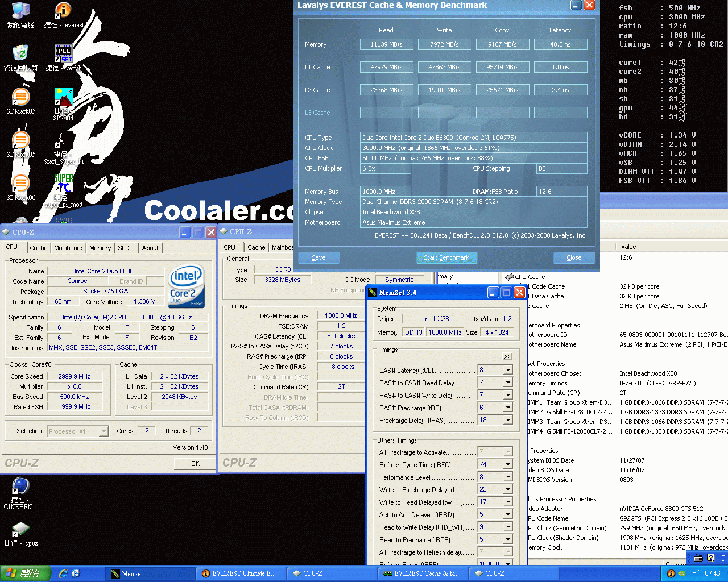Select the Cache tab in left CPU-Z window
728x582 pixels.
pos(39,248)
